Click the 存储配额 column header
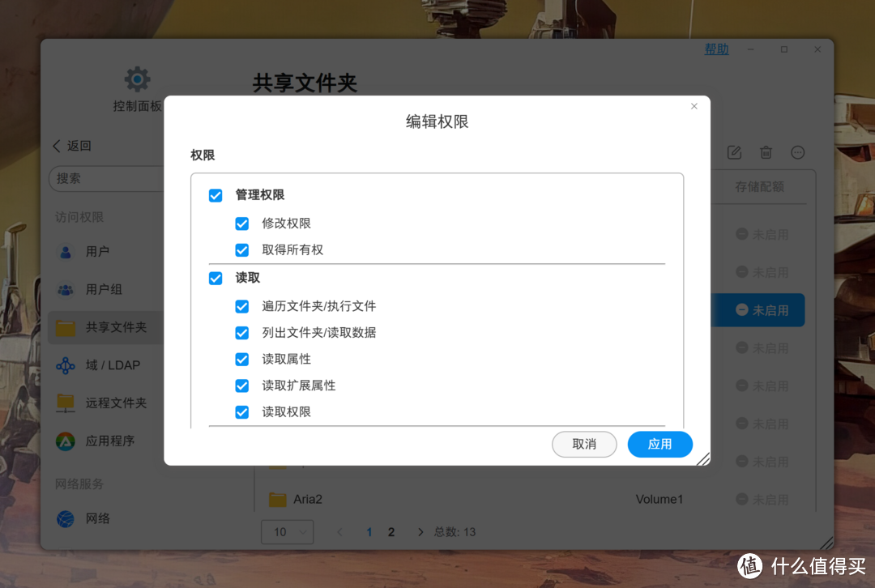Viewport: 875px width, 588px height. [x=759, y=187]
